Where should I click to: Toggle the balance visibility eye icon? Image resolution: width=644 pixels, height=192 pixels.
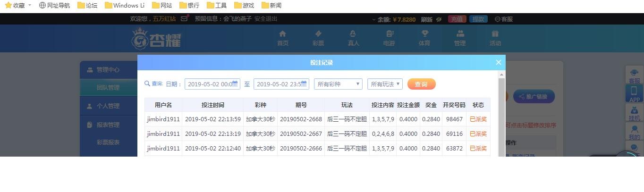439,19
